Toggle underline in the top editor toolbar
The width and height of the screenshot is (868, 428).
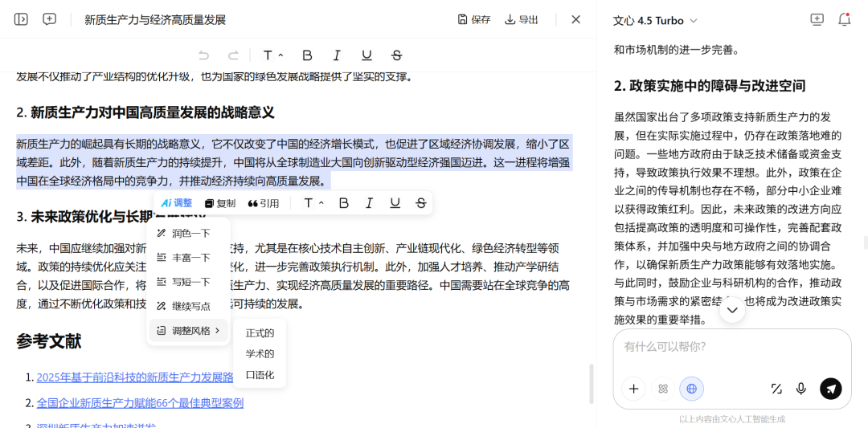366,55
